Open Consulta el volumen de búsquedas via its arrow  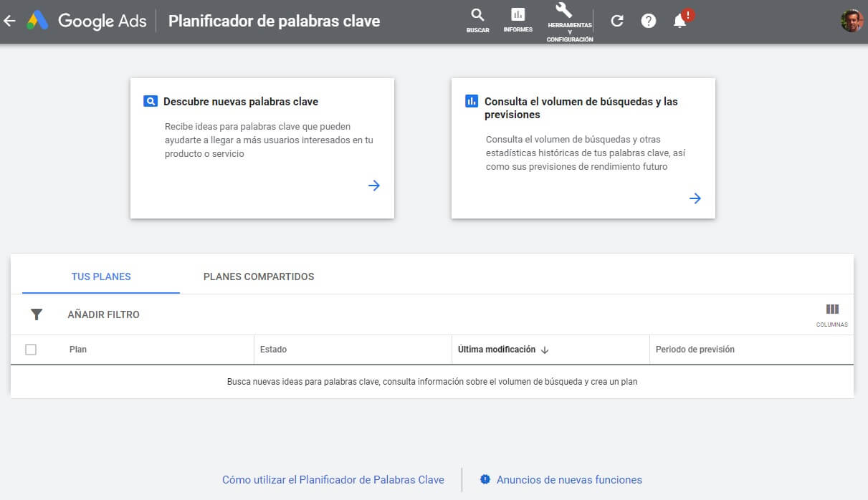(x=695, y=198)
